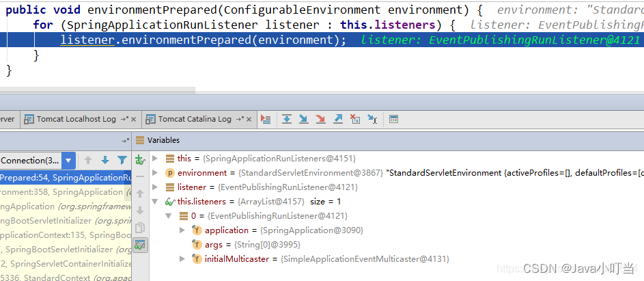
Task: Move watch down in Variables sidebar
Action: [141, 211]
